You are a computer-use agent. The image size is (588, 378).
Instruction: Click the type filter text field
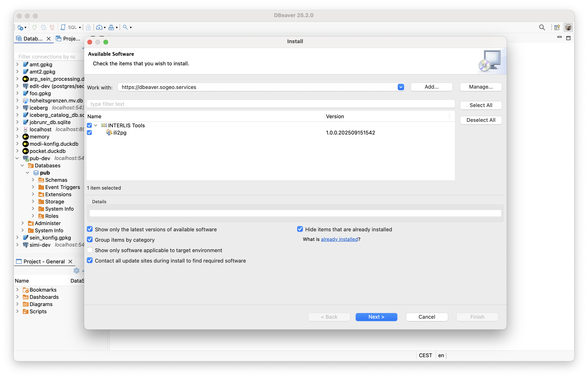tap(271, 104)
